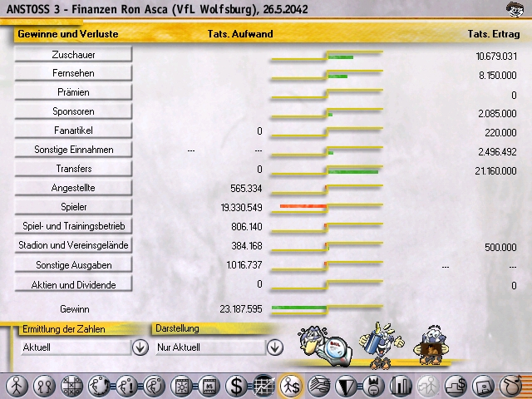Open the stock chart graph icon
The height and width of the screenshot is (399, 532).
coord(264,386)
